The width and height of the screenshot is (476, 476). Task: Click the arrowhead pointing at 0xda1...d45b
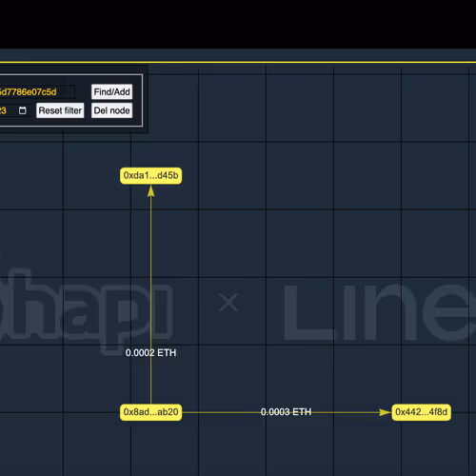click(x=151, y=191)
